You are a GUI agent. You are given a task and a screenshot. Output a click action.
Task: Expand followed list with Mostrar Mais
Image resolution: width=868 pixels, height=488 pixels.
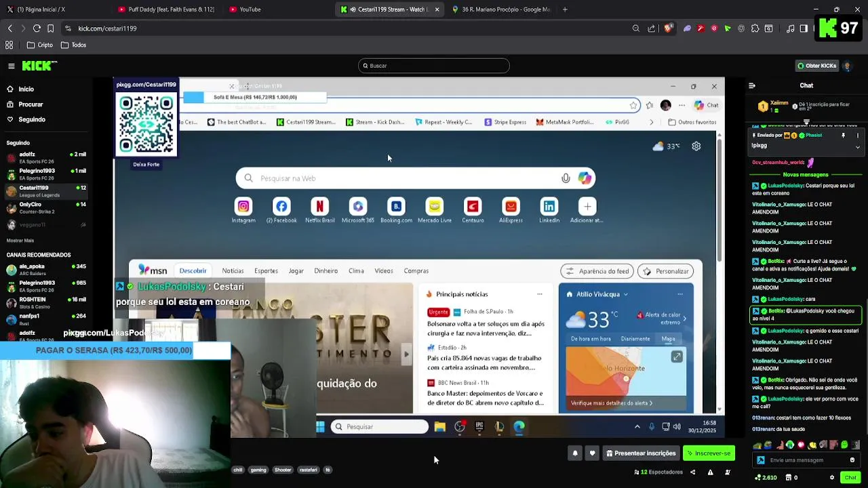[20, 241]
